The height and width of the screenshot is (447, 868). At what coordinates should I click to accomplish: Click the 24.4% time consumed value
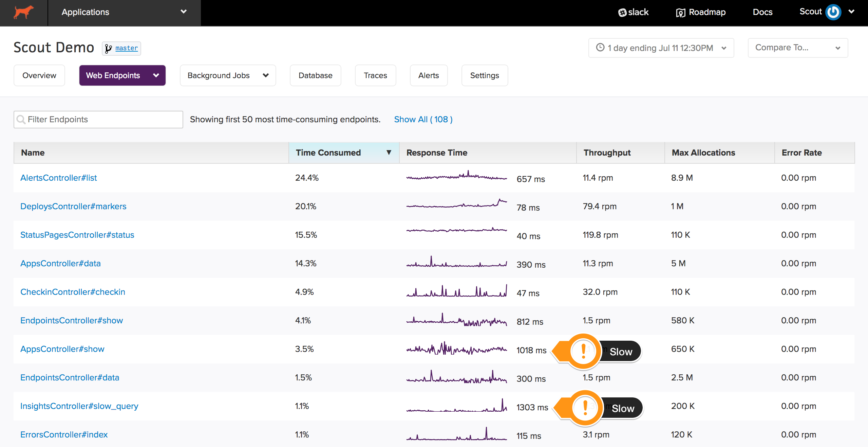point(307,178)
